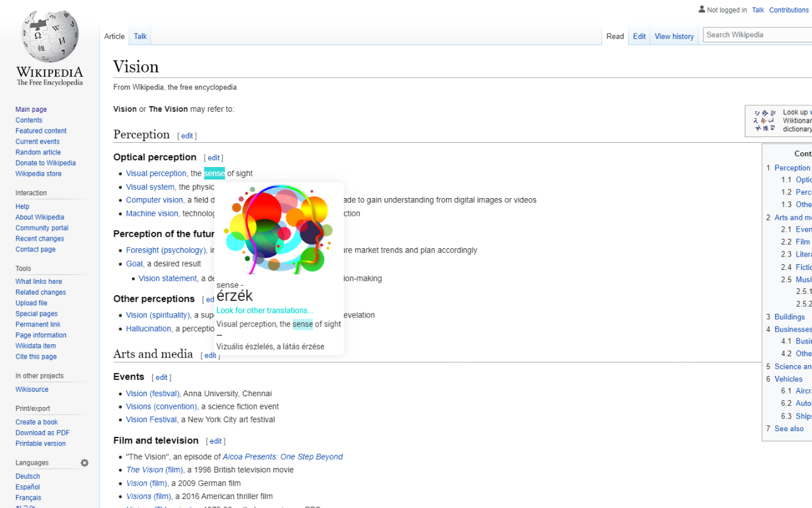The width and height of the screenshot is (812, 508).
Task: Click Permanent link in Tools
Action: 38,324
